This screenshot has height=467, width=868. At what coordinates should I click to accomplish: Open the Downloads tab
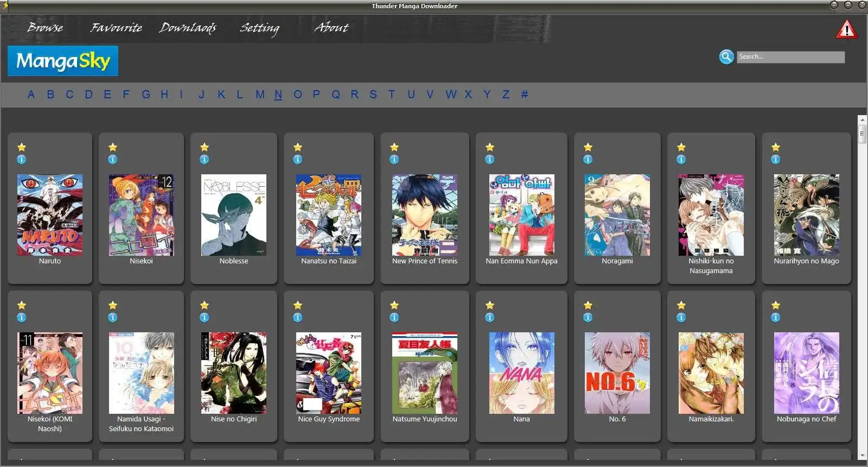tap(188, 28)
